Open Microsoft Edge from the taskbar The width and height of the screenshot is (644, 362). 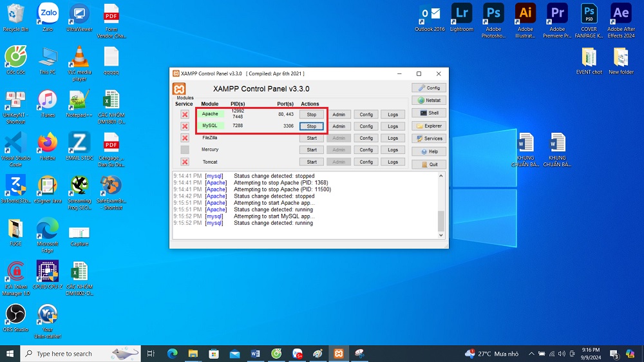(172, 354)
